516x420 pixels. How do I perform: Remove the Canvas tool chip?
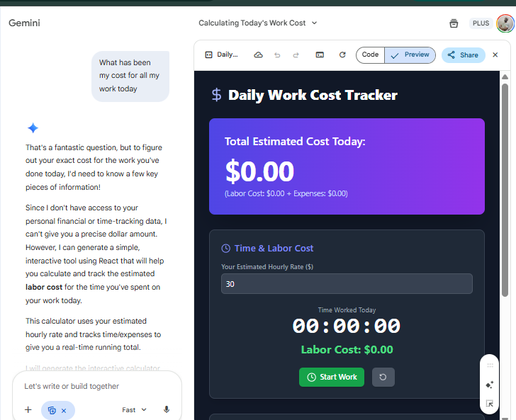coord(64,410)
